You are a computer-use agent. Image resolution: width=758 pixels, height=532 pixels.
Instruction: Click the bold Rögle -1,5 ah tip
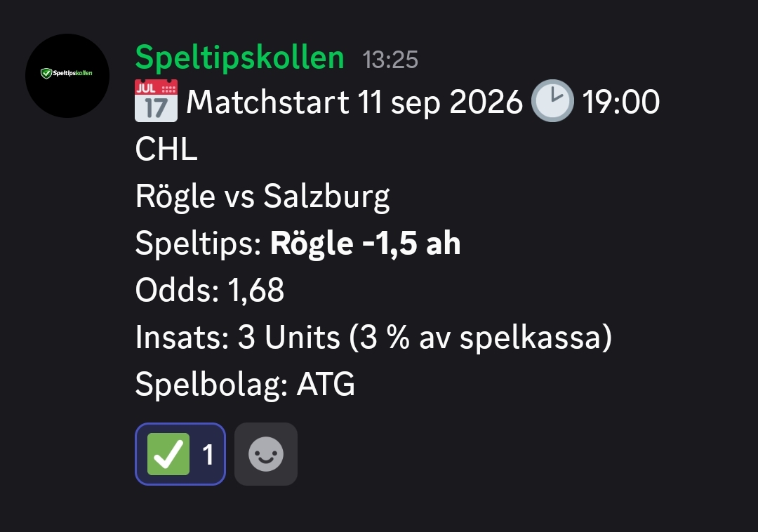click(365, 243)
